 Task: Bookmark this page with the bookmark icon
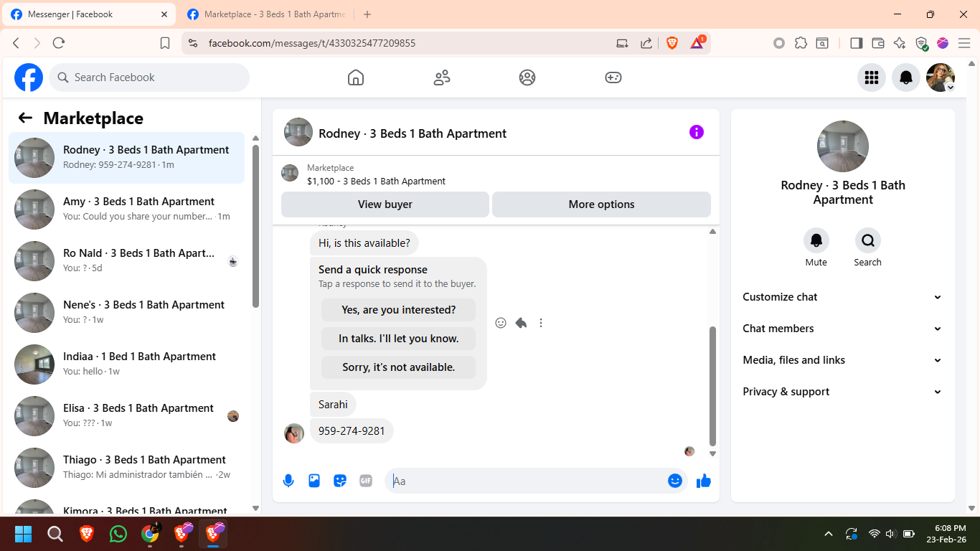point(165,43)
